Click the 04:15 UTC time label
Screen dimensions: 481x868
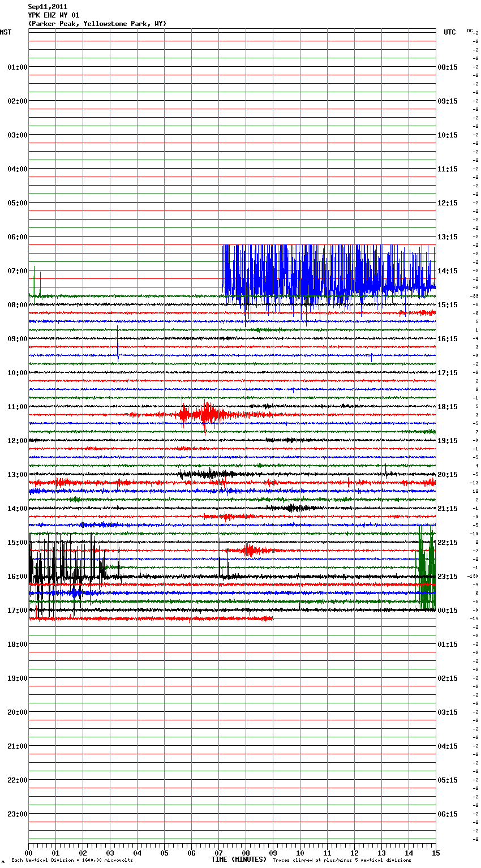(448, 746)
